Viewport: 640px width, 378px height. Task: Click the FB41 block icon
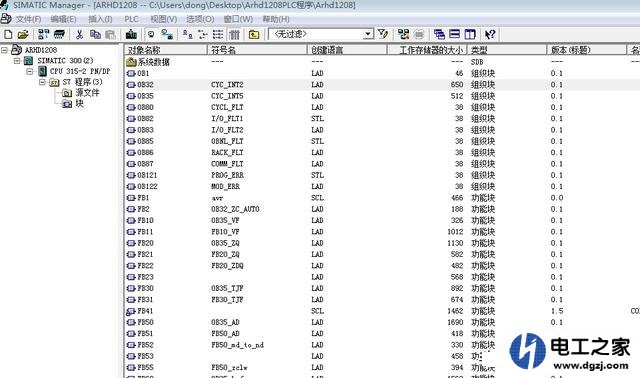point(130,311)
